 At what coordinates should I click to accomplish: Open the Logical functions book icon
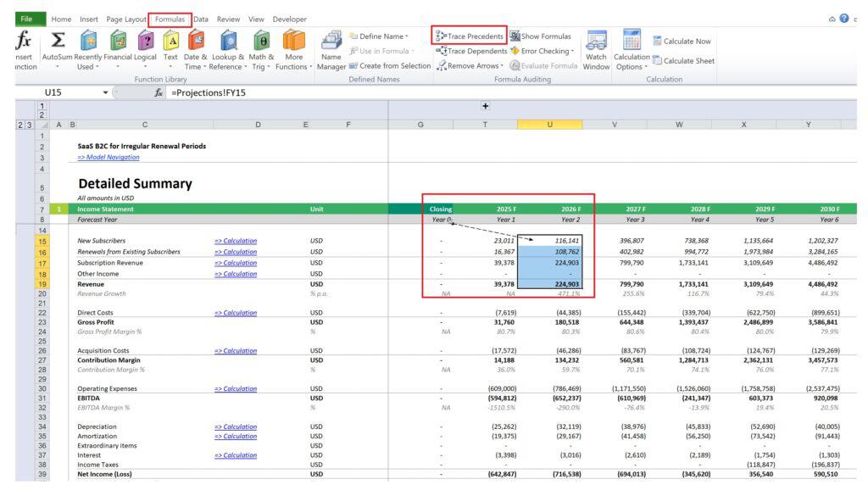tap(146, 41)
